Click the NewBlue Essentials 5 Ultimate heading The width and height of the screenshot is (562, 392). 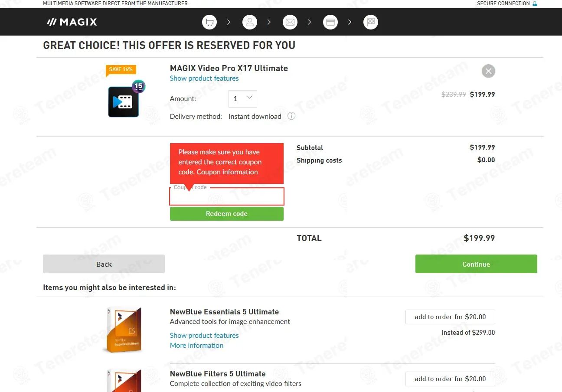click(224, 312)
